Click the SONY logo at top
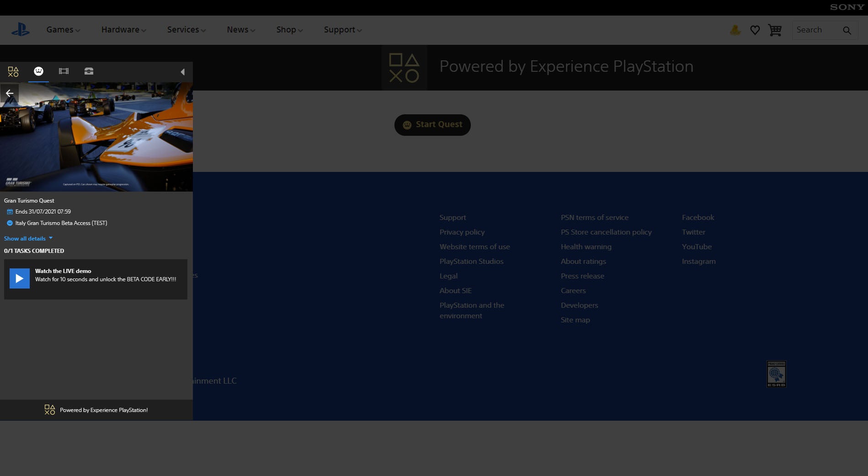Viewport: 868px width, 476px height. point(847,7)
